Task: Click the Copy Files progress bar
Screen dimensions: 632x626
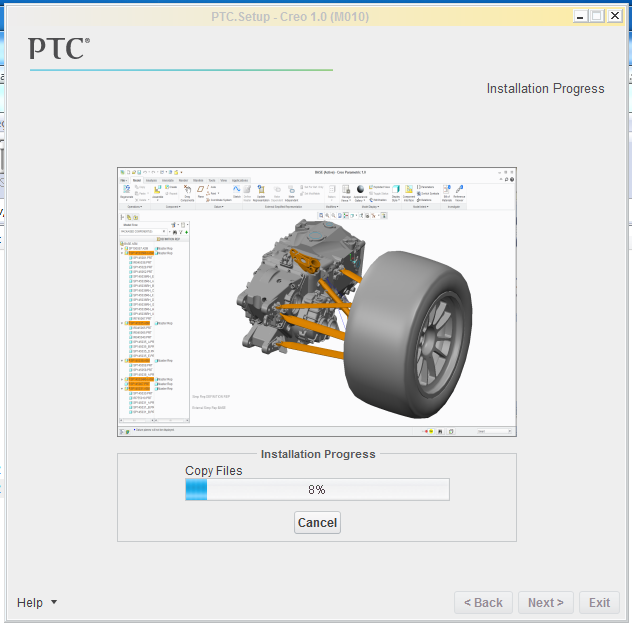Action: (x=317, y=489)
